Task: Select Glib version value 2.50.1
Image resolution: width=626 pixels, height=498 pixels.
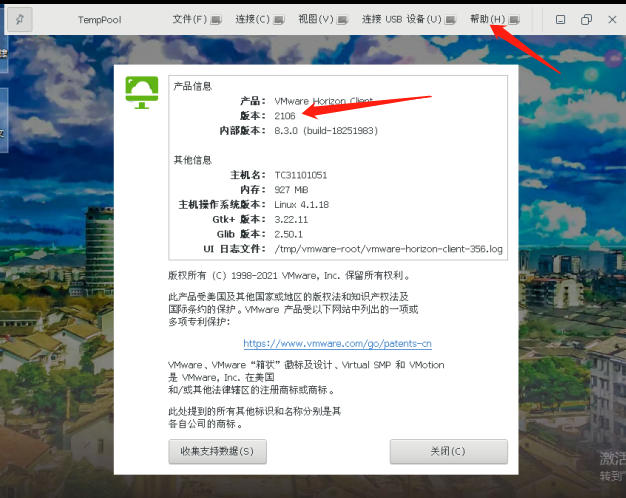Action: tap(288, 234)
